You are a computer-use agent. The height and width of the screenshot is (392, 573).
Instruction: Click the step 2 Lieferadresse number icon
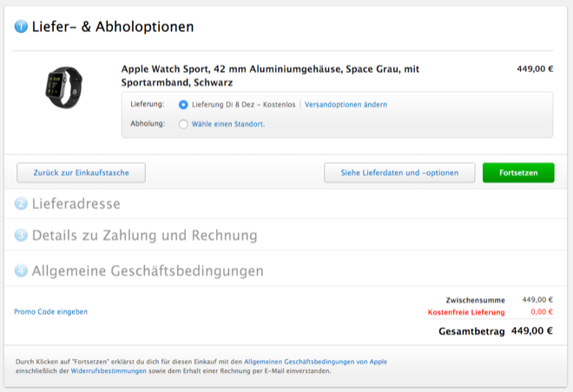(x=22, y=204)
